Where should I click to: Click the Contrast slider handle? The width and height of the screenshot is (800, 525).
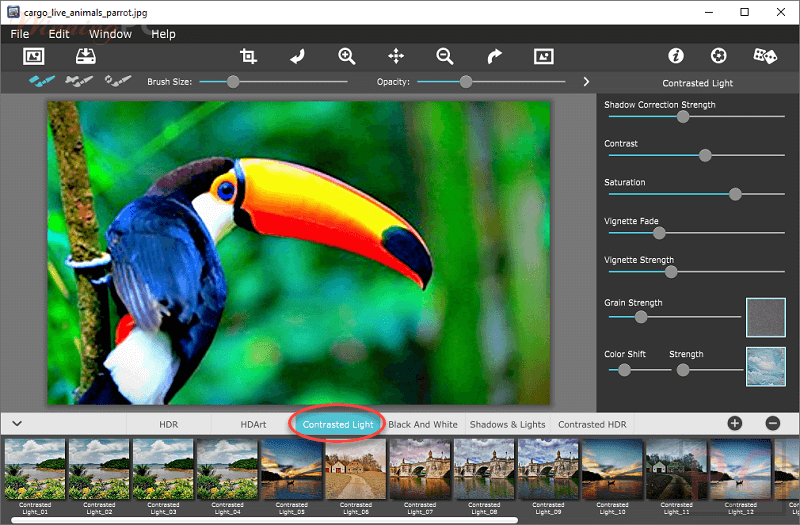[x=705, y=156]
